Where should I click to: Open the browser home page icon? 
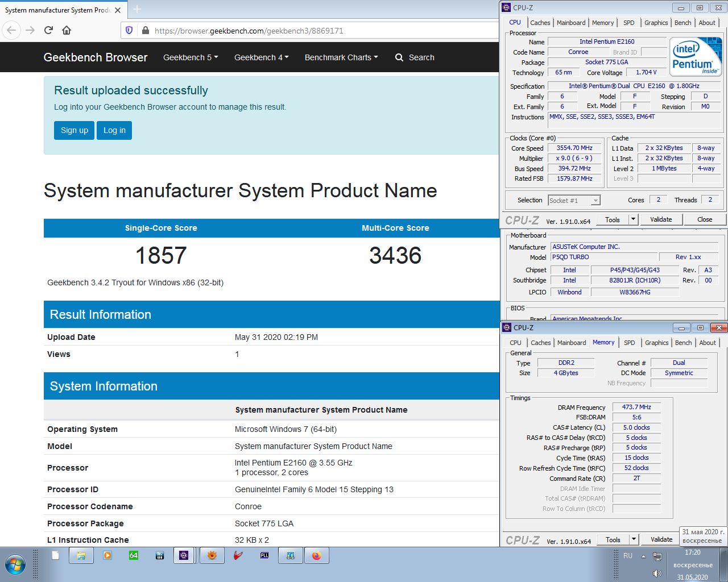[67, 30]
